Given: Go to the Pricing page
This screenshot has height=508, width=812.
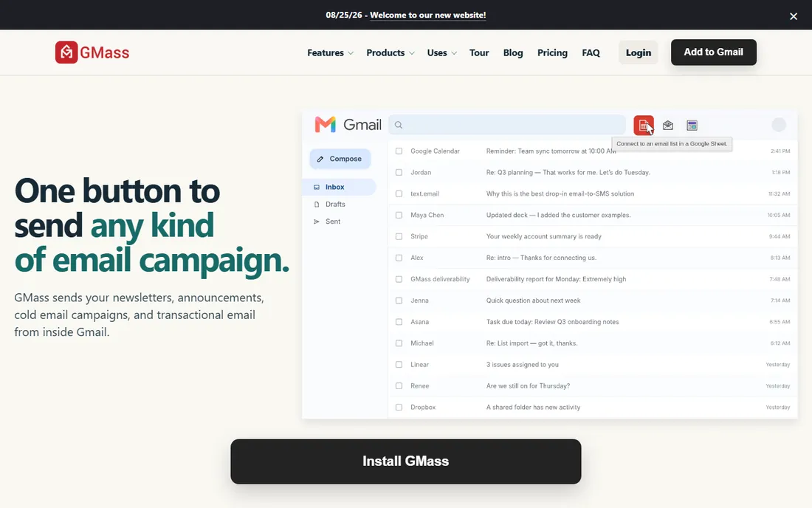Looking at the screenshot, I should 552,53.
